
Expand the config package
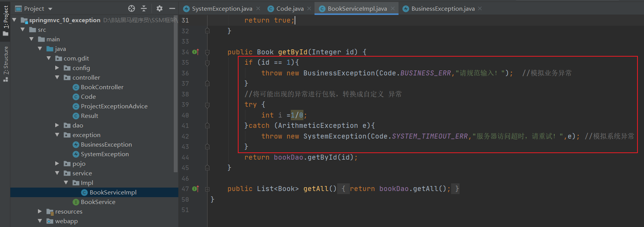pos(57,68)
